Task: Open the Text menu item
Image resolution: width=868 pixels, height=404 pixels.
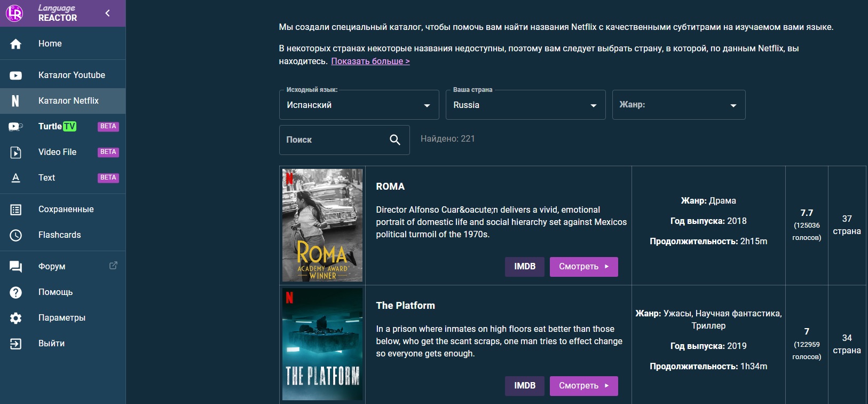Action: click(63, 178)
